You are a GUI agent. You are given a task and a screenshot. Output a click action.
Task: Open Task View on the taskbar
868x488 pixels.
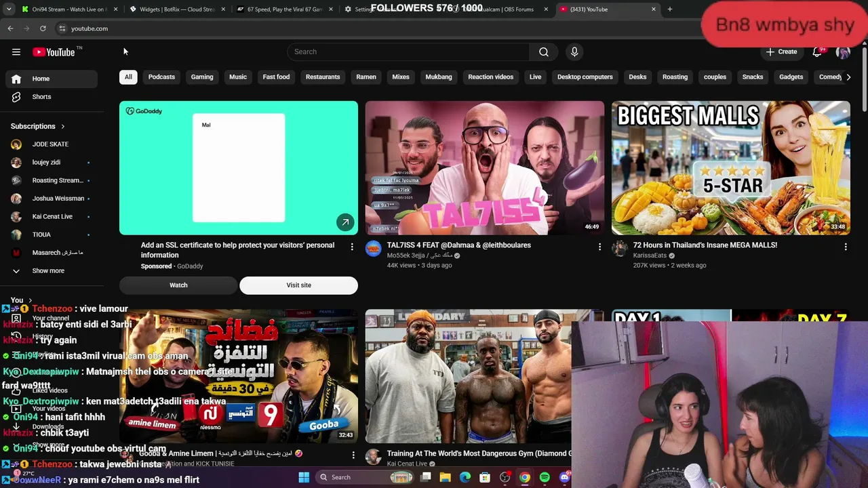pos(426,477)
